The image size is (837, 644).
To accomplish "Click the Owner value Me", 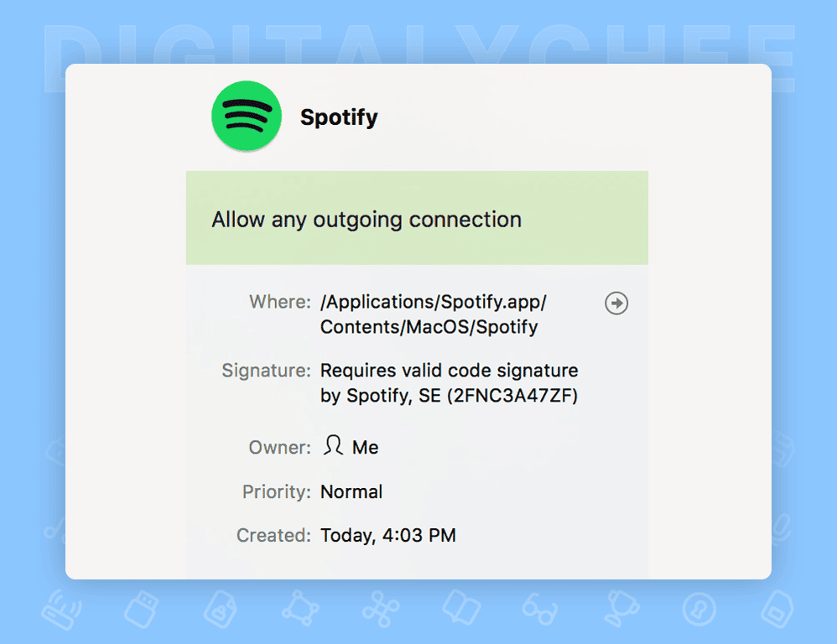I will pos(365,447).
